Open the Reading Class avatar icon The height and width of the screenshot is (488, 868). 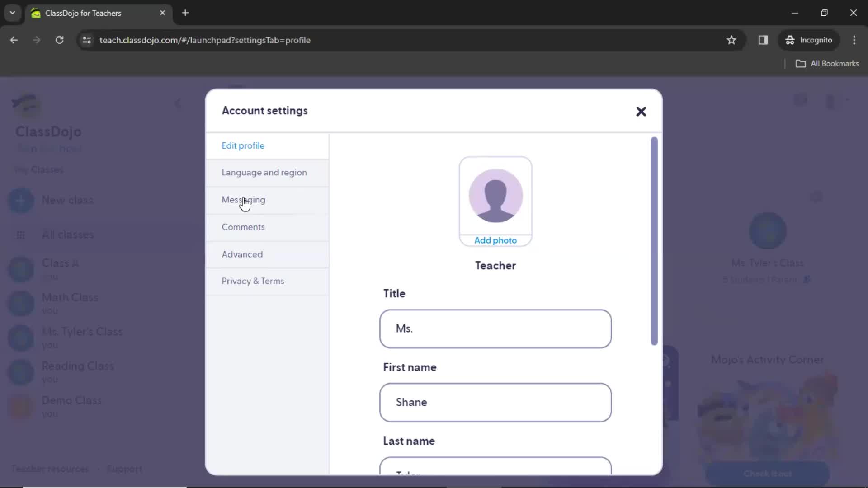point(20,372)
